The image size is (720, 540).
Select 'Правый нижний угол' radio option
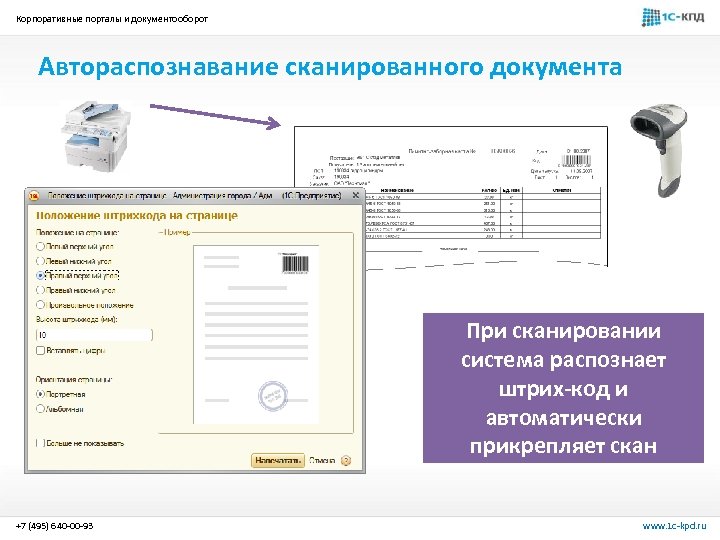point(40,290)
